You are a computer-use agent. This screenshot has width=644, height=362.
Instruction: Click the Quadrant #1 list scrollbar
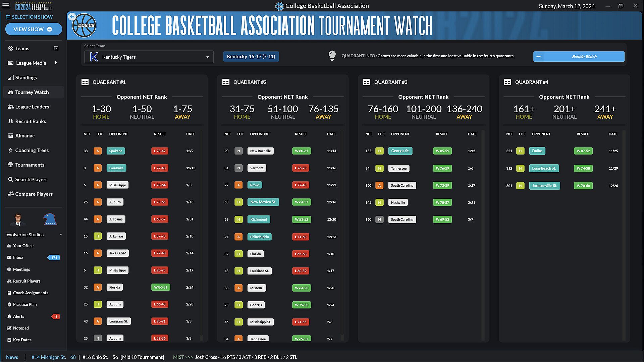[x=201, y=235]
